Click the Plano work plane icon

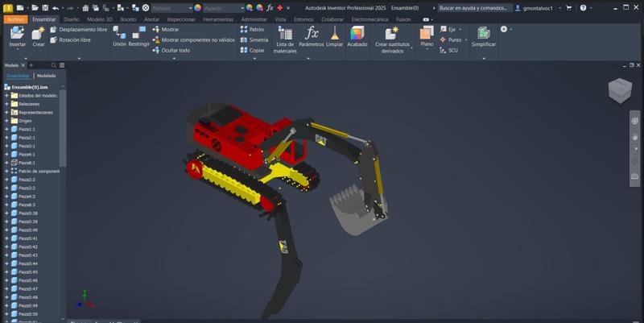(427, 36)
